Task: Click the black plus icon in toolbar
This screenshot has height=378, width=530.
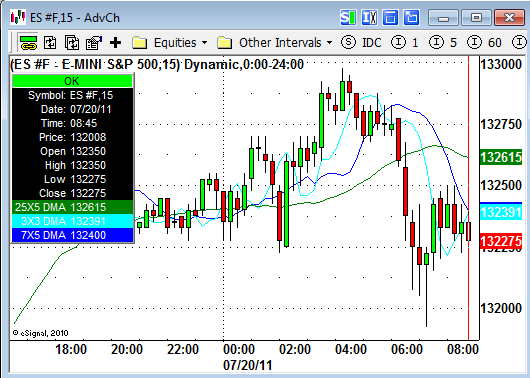Action: point(116,43)
